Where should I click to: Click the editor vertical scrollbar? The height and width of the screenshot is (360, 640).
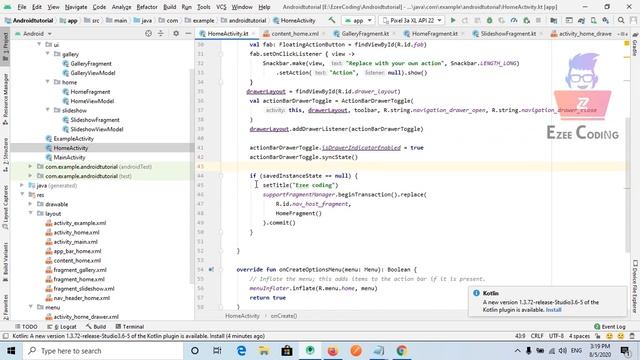(627, 184)
